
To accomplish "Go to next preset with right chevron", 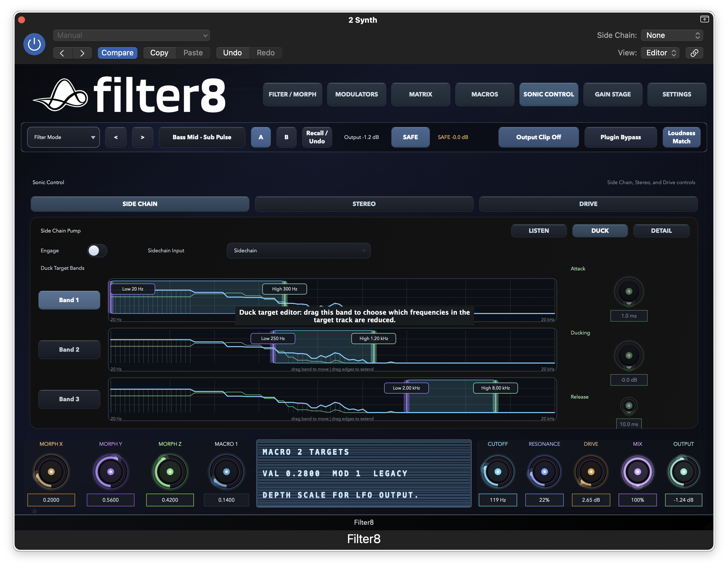I will coord(82,53).
